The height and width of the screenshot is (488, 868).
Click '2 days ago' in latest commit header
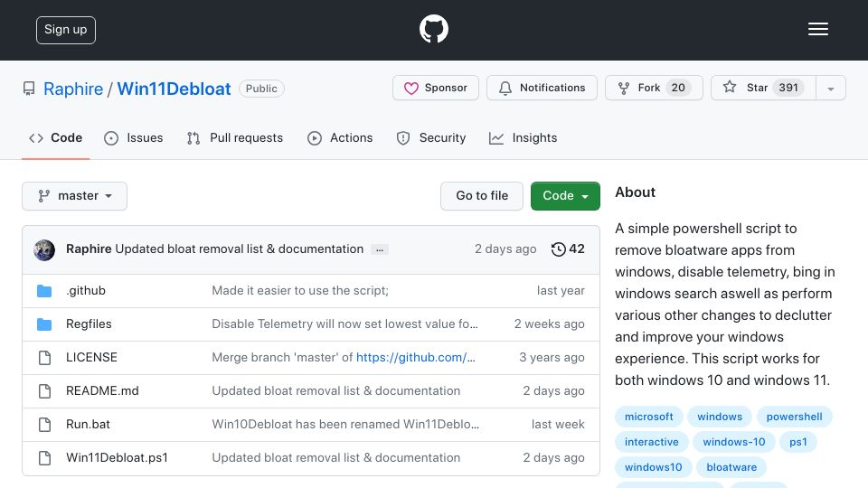(x=505, y=249)
